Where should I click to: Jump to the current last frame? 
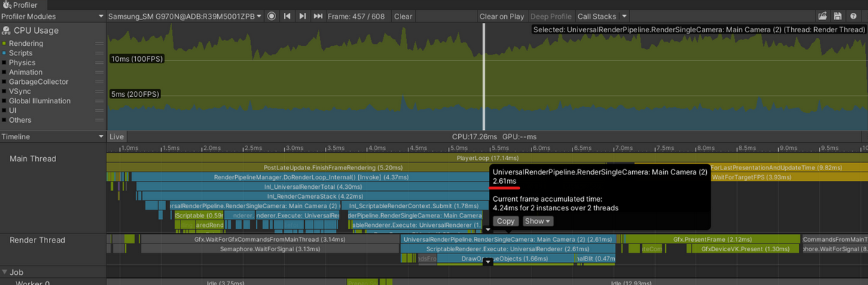[x=318, y=16]
